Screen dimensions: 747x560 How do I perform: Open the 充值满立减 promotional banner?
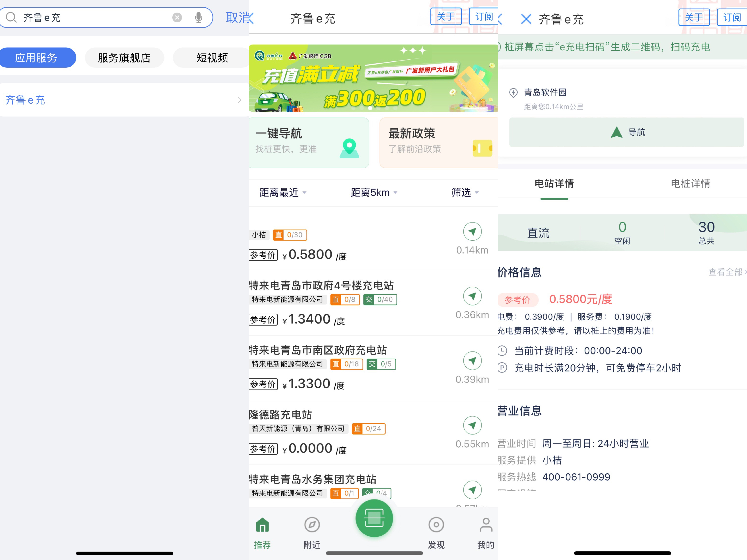point(373,78)
